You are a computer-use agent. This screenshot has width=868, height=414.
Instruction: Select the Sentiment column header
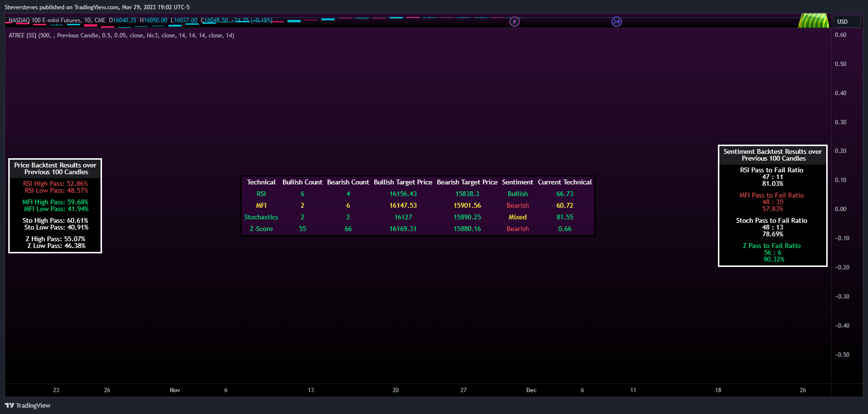point(517,182)
